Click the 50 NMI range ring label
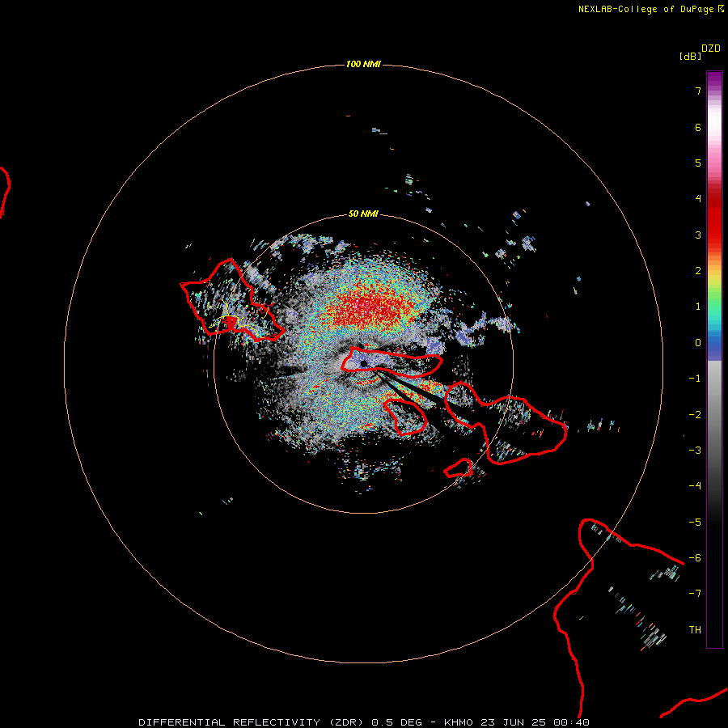The width and height of the screenshot is (728, 728). tap(363, 214)
